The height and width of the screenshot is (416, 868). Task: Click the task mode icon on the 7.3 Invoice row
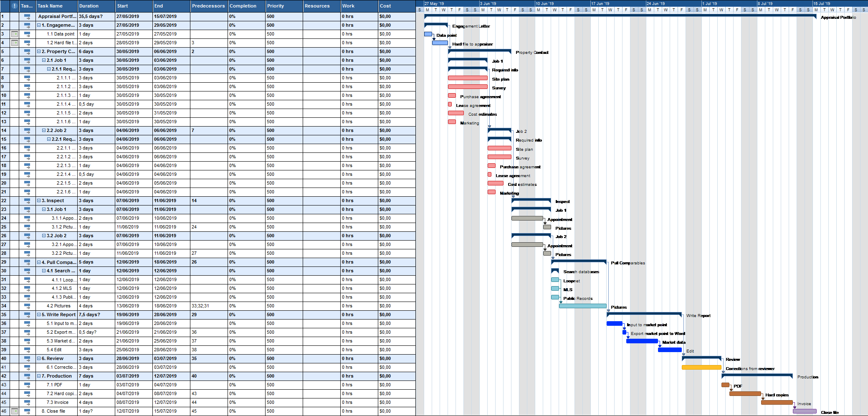click(x=26, y=402)
